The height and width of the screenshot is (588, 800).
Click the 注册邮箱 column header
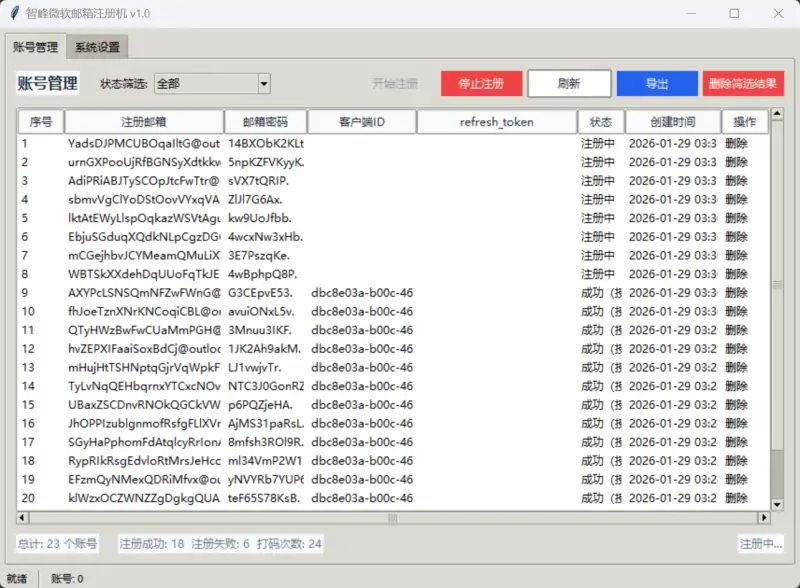click(143, 121)
